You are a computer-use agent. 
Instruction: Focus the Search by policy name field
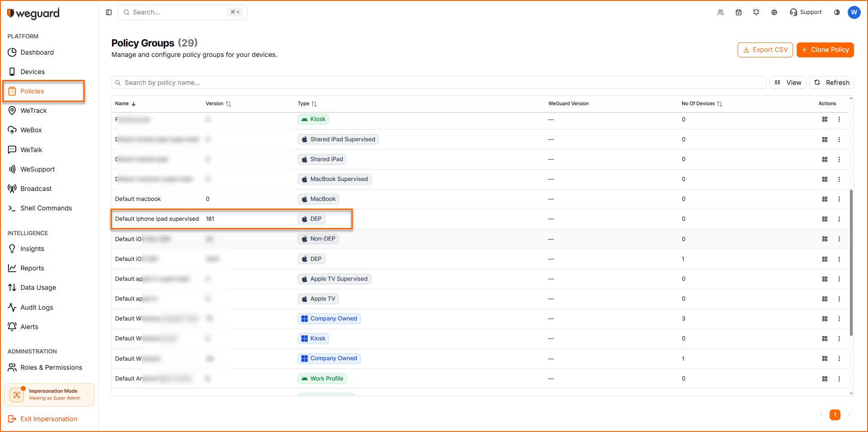coord(438,83)
